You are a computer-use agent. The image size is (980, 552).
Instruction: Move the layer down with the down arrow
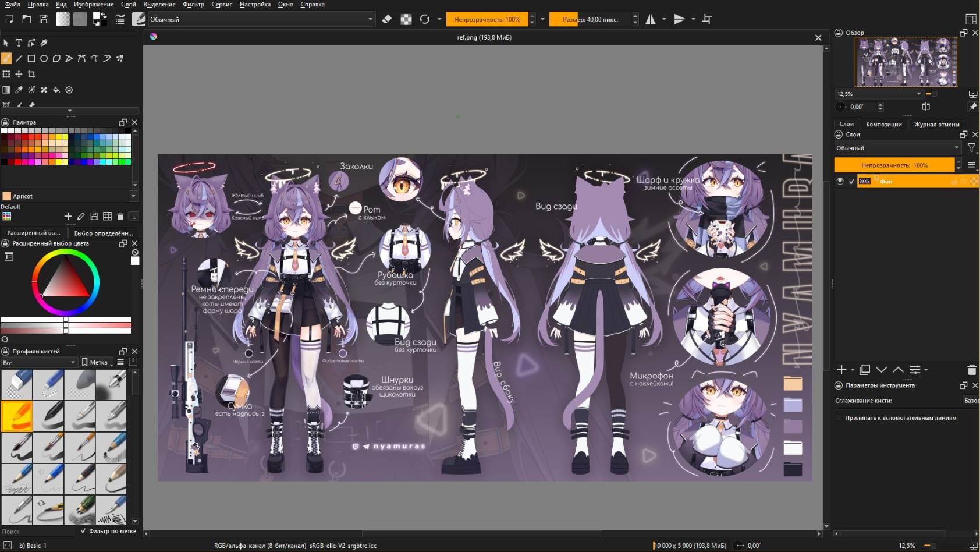[882, 370]
